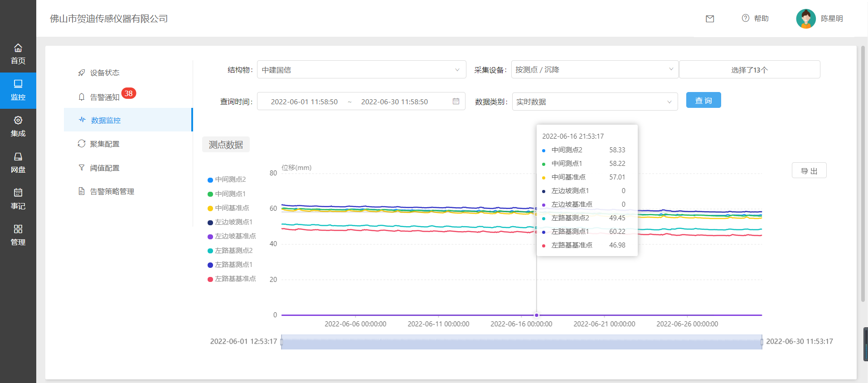Open the 采集设备 dropdown 按测点 / 沉降
This screenshot has height=383, width=868.
click(594, 70)
